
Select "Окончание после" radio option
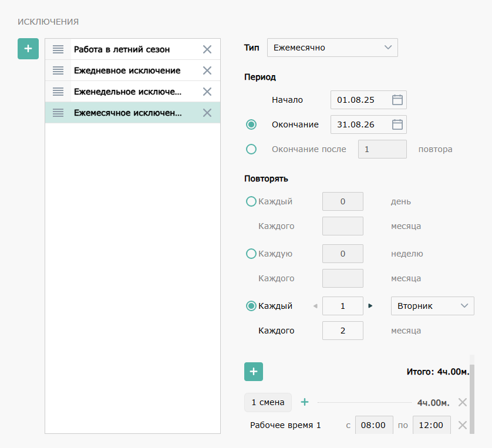[251, 149]
